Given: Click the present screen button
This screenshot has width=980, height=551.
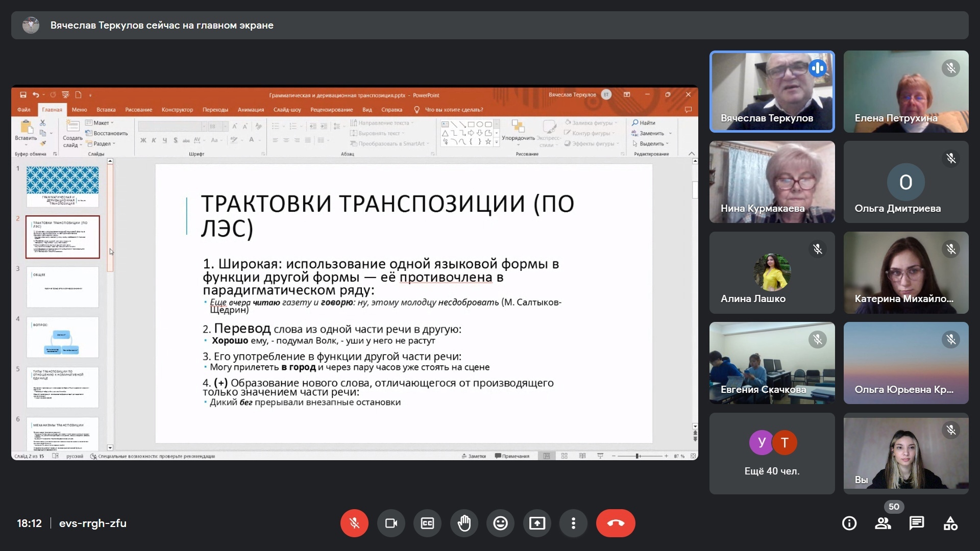Looking at the screenshot, I should [537, 523].
